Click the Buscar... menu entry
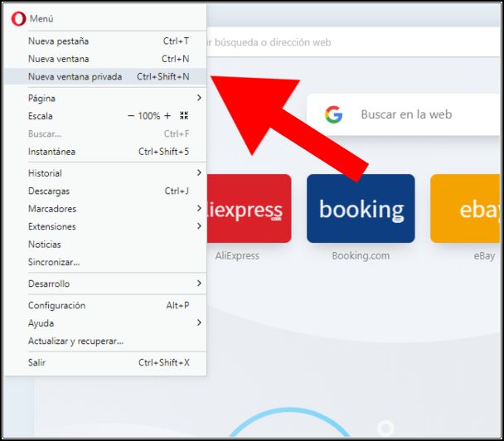 pos(105,133)
